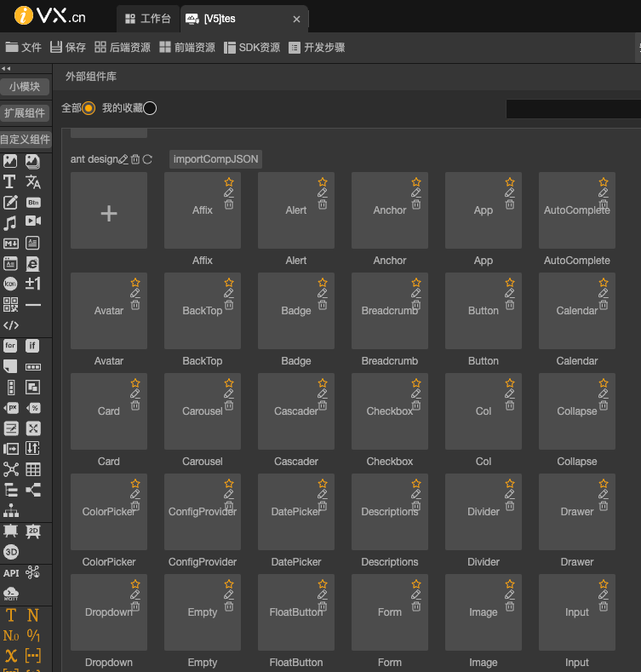Switch to the 工作台 tab

(x=148, y=19)
